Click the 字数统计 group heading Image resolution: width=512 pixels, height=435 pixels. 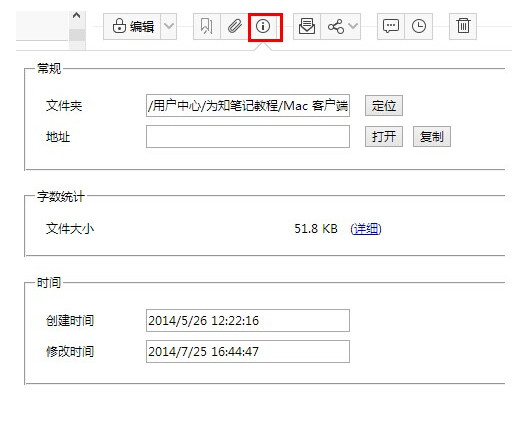click(x=61, y=196)
